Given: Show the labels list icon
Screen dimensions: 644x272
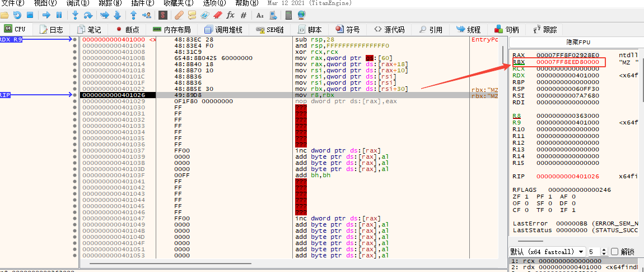Looking at the screenshot, I should pyautogui.click(x=204, y=15).
